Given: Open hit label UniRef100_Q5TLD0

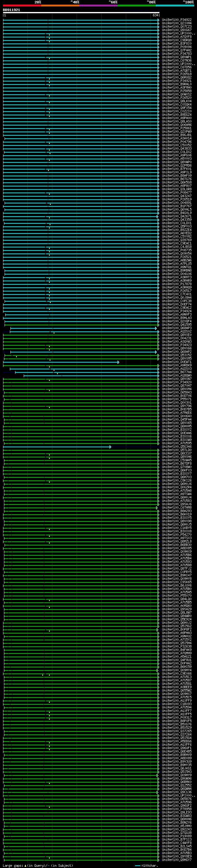Looking at the screenshot, I should coord(177,450).
